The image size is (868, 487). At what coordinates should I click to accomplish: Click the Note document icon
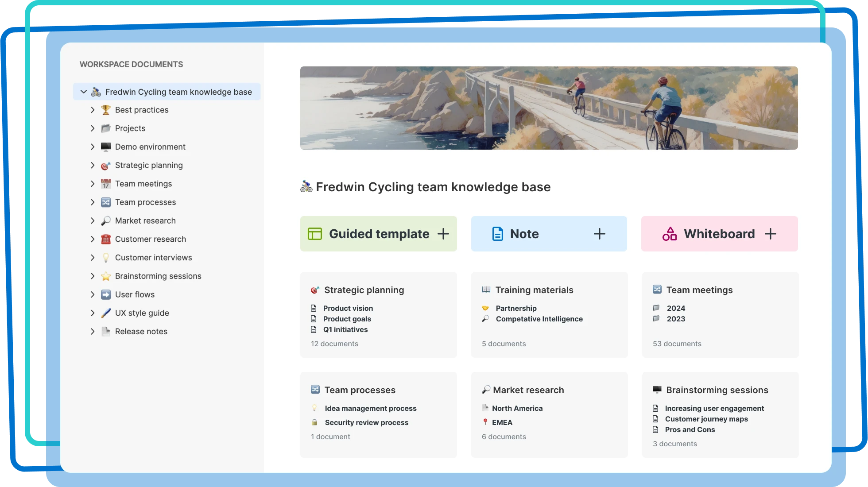pyautogui.click(x=498, y=234)
